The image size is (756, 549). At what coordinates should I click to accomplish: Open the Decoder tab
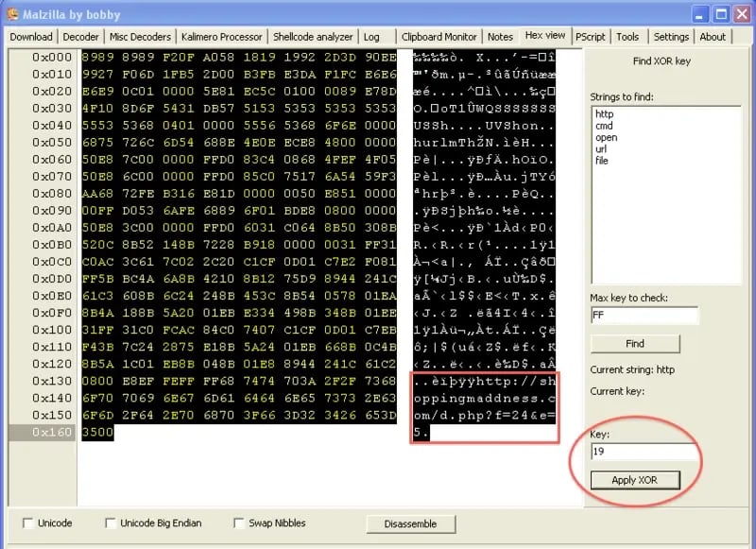pyautogui.click(x=81, y=37)
